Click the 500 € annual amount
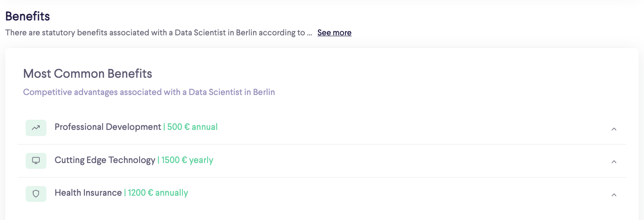The width and height of the screenshot is (644, 220). coord(193,127)
